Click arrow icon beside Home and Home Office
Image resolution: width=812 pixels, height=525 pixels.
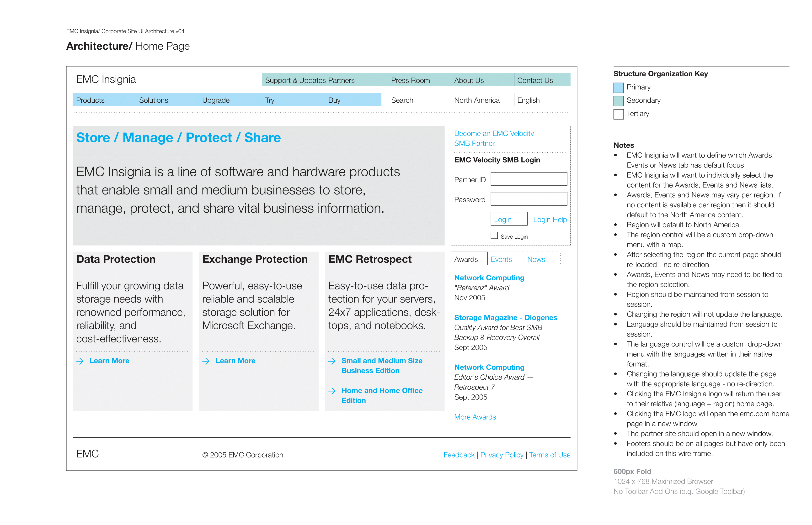pos(332,391)
